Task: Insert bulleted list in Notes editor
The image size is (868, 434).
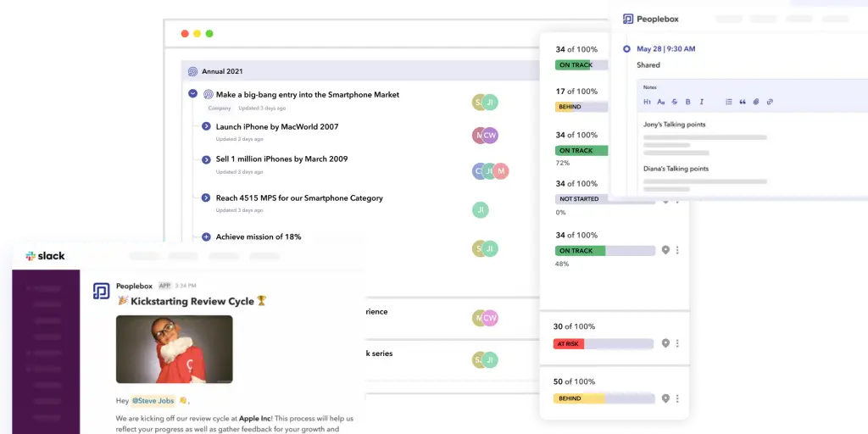Action: (x=728, y=102)
